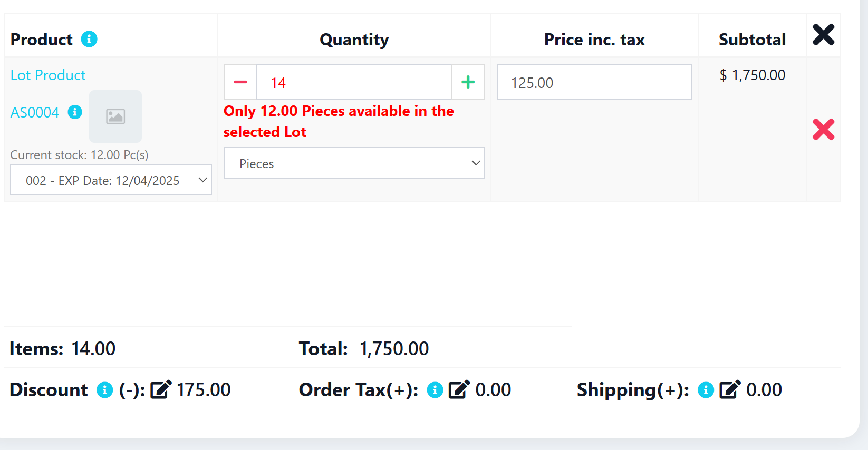Viewport: 868px width, 450px height.
Task: Click the Discount info icon
Action: [105, 390]
